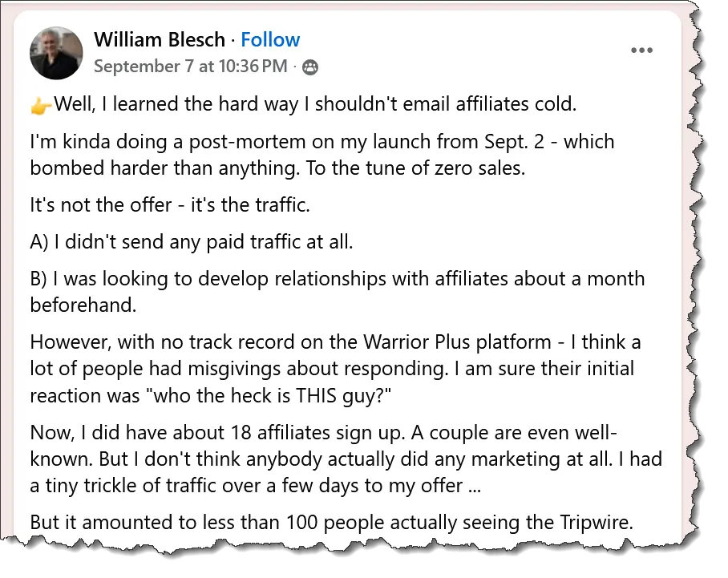Follow William Blesch

pos(270,40)
